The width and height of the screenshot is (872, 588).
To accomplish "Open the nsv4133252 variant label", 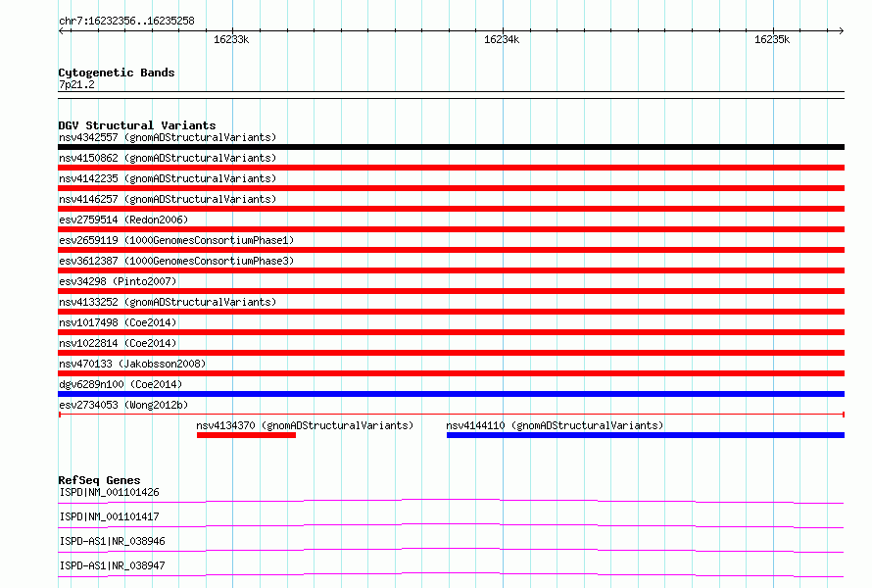I will click(x=168, y=302).
